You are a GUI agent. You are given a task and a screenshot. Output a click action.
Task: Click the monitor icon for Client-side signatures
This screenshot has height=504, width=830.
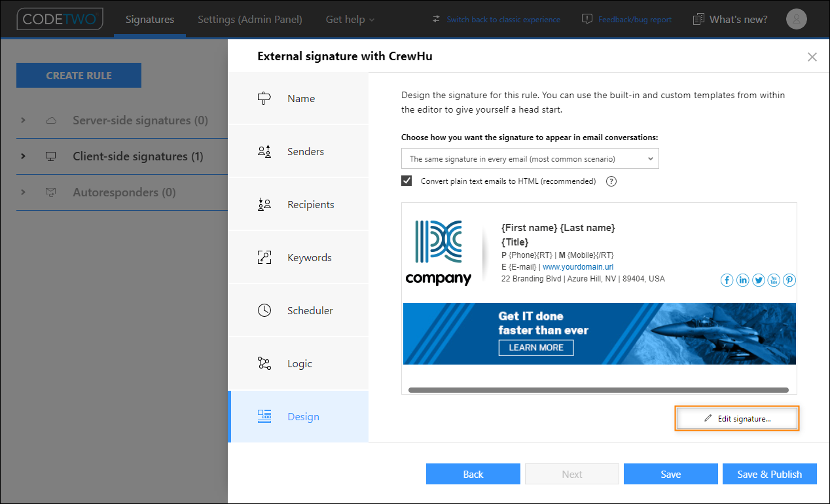click(x=51, y=156)
